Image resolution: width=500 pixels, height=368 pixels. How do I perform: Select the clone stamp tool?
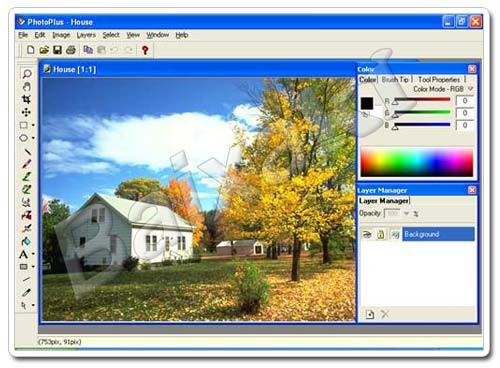tap(27, 202)
